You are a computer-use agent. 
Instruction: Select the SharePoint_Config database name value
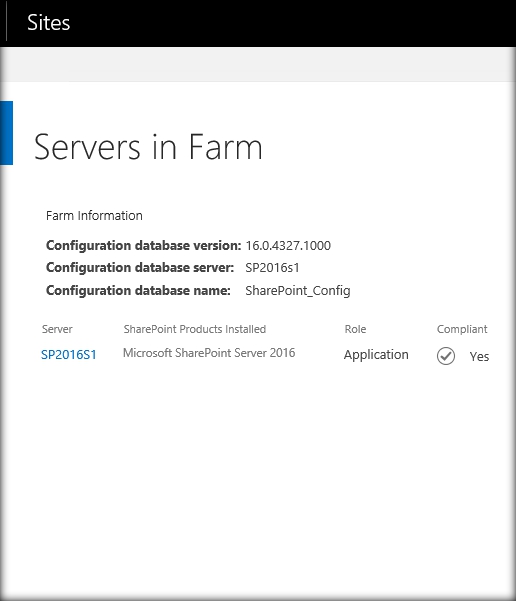[x=298, y=291]
